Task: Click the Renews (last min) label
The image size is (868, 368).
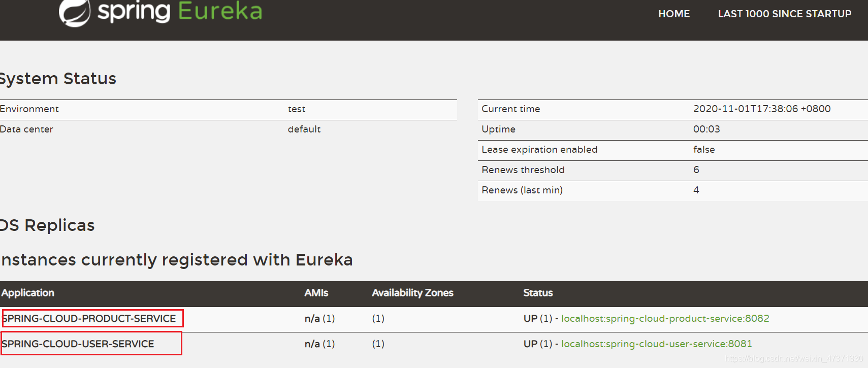Action: [522, 190]
